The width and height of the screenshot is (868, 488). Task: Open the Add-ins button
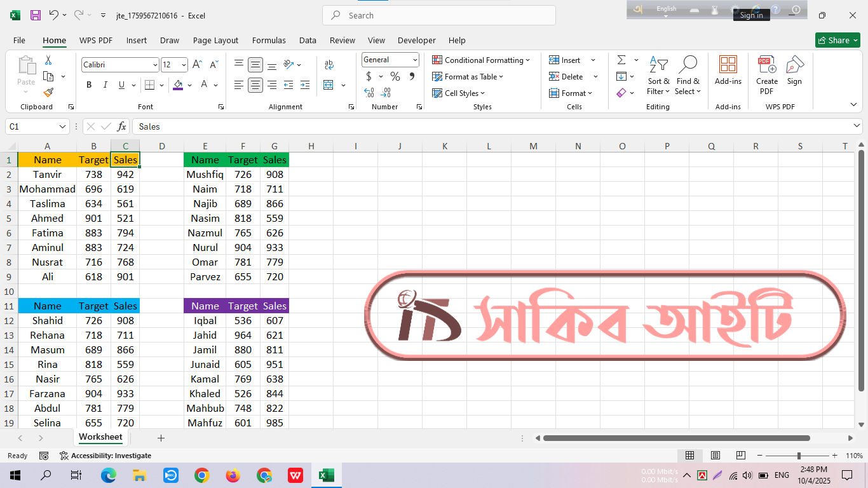[728, 70]
